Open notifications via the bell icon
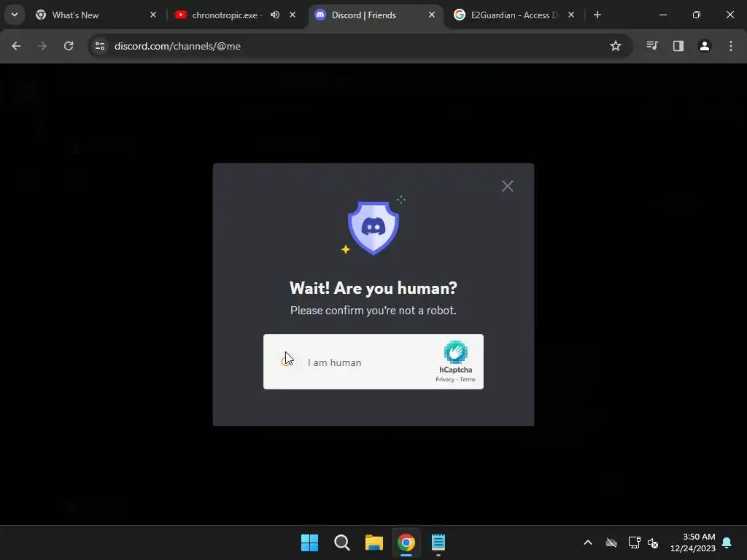This screenshot has width=747, height=560. click(x=727, y=542)
